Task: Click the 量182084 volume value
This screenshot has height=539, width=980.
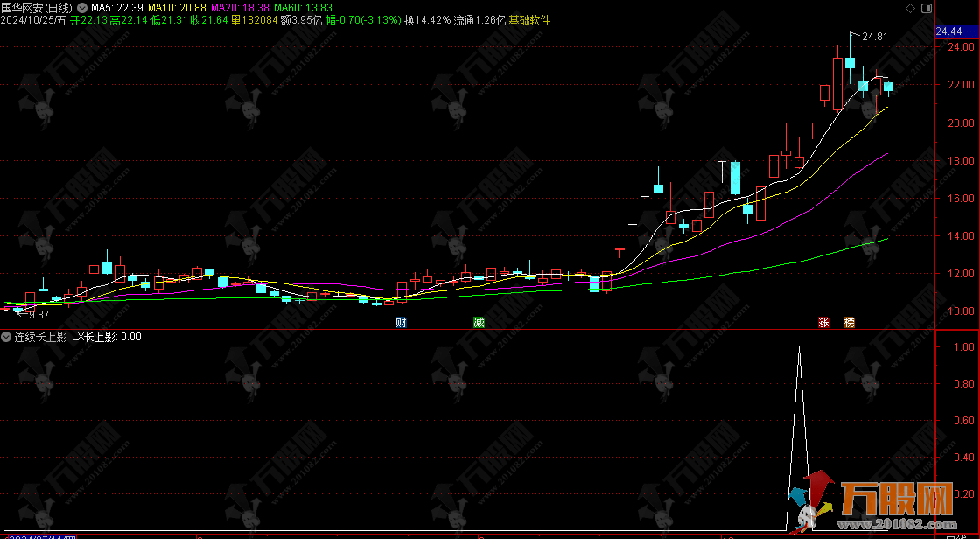Action: click(x=255, y=20)
